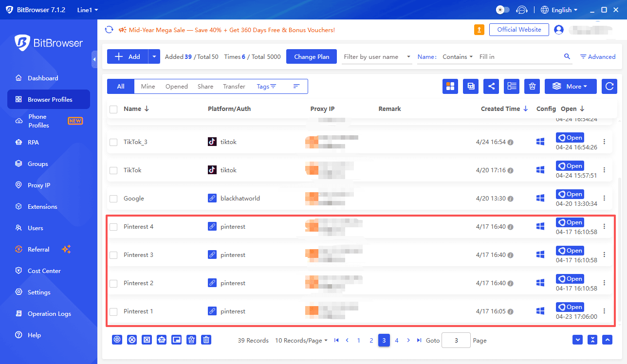Switch to the Share tab
The image size is (627, 364).
(205, 86)
